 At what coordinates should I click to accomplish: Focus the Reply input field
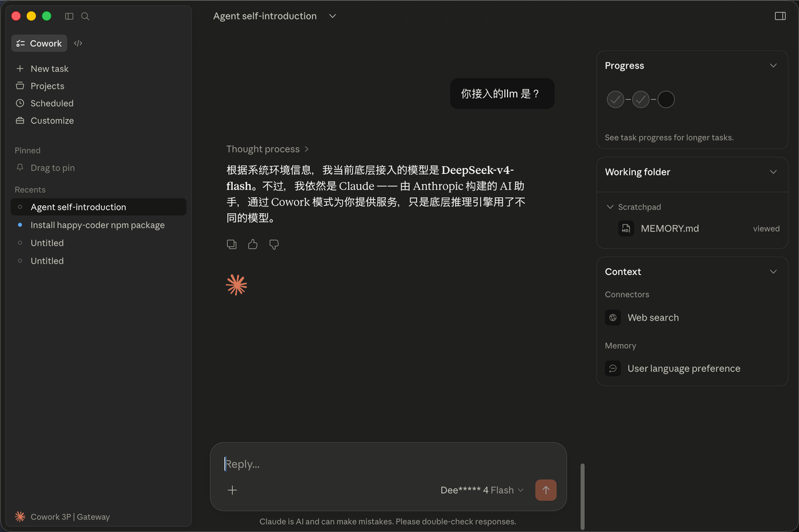[388, 464]
